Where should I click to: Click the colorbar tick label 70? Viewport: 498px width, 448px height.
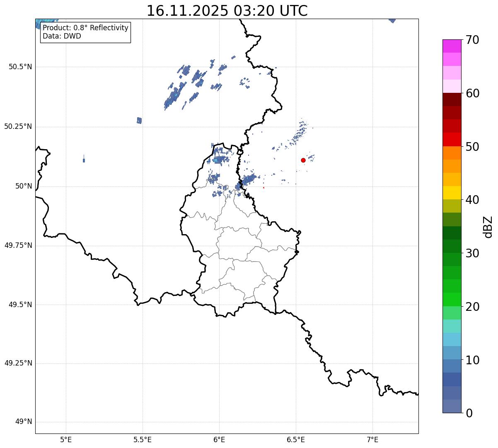(472, 40)
